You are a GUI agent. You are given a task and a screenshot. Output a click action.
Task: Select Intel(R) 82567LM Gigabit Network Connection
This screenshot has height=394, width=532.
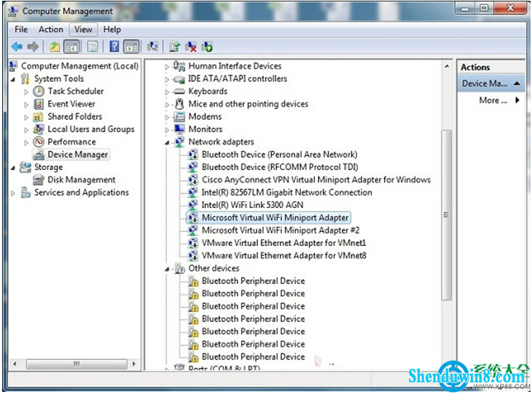tap(287, 192)
